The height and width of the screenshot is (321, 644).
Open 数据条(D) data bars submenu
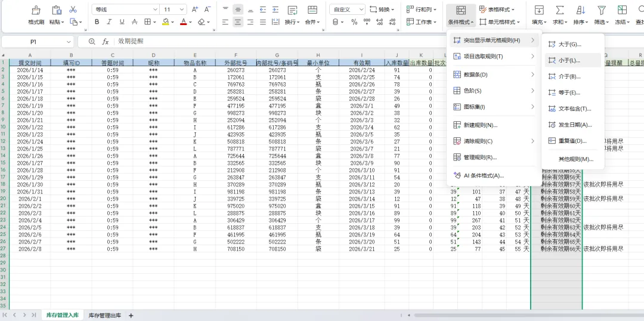pyautogui.click(x=494, y=75)
